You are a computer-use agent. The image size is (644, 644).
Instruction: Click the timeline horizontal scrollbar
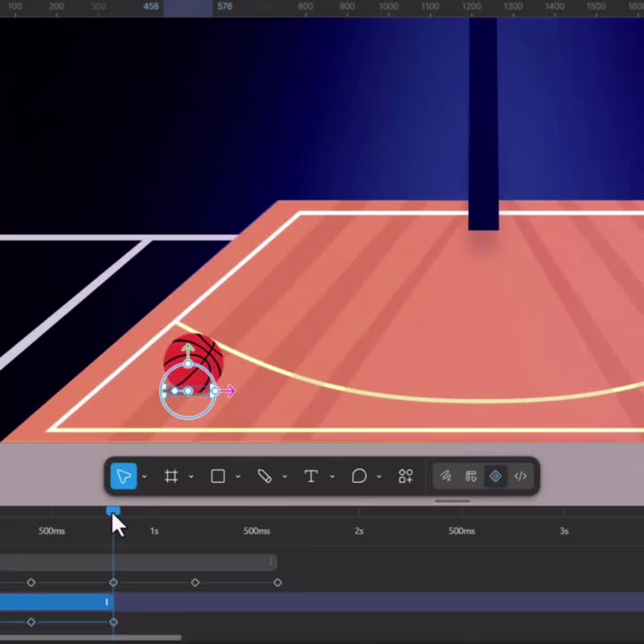(x=90, y=638)
